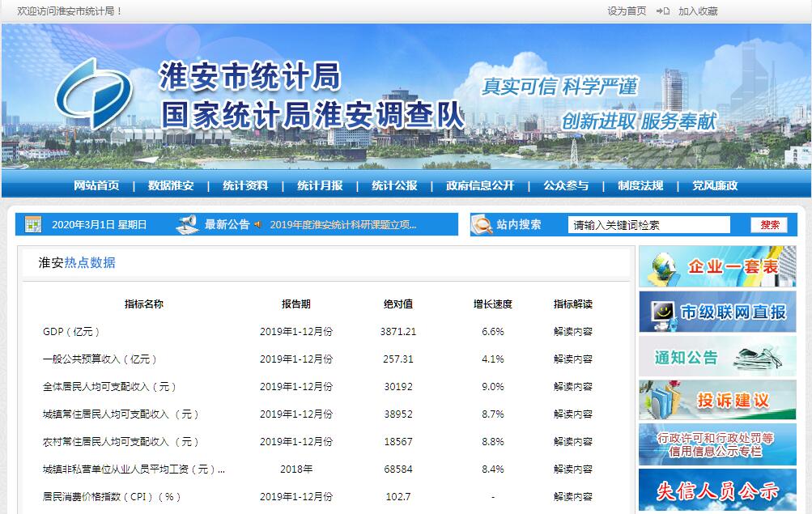812x514 pixels.
Task: Open the 投诉建议 banner
Action: click(x=716, y=400)
